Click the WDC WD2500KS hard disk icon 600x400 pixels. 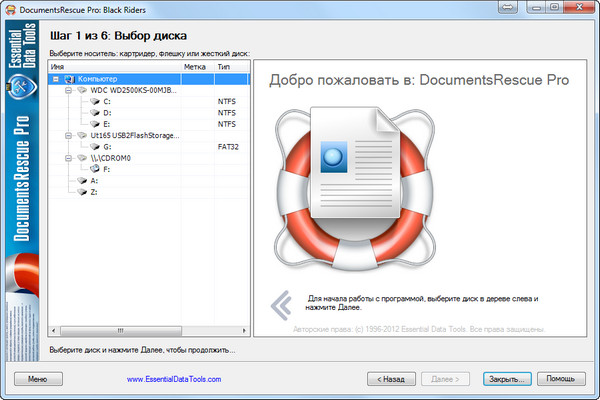[82, 90]
